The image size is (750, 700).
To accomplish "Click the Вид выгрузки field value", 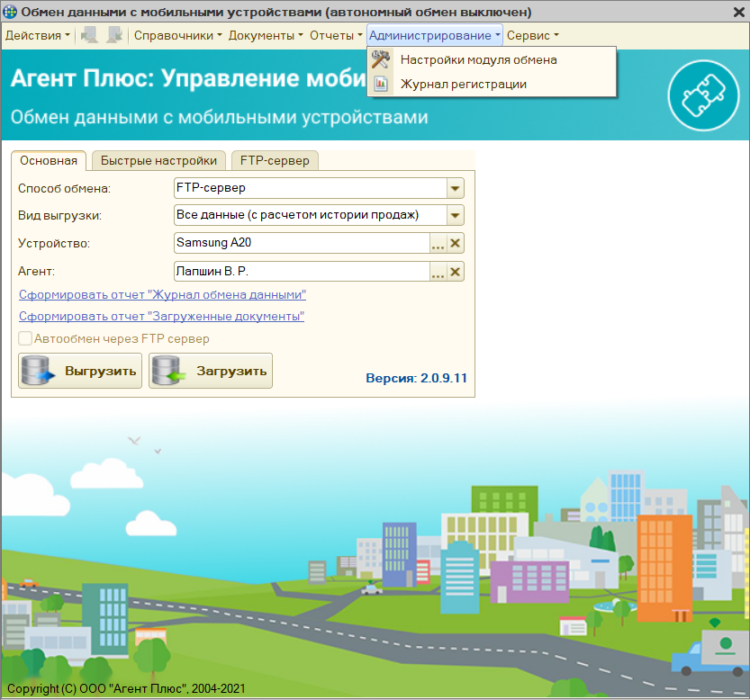I will point(311,215).
